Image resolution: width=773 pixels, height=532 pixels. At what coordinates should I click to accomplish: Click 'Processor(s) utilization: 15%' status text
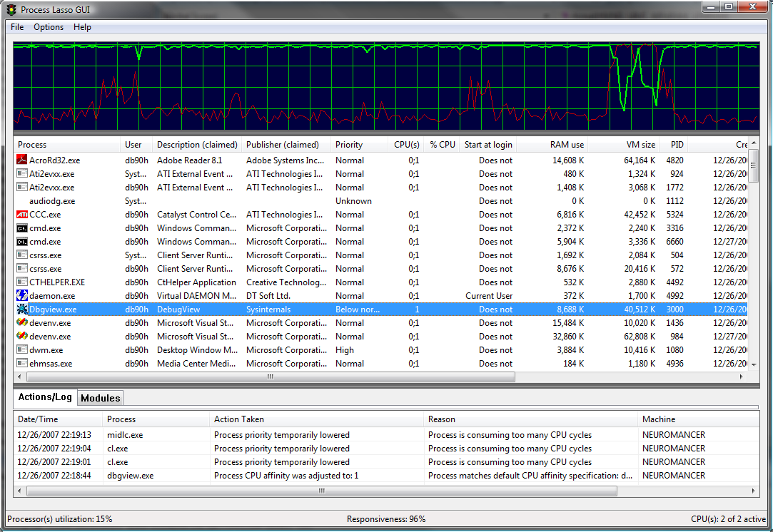[60, 519]
